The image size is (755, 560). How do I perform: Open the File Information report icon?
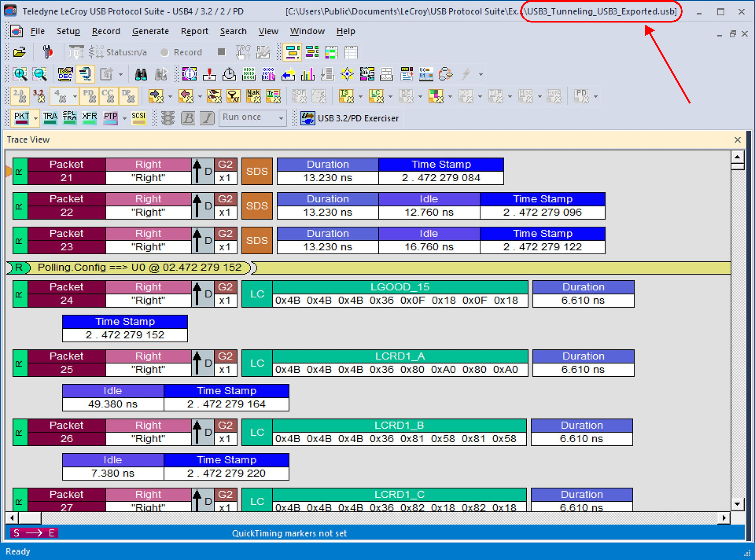(x=189, y=74)
